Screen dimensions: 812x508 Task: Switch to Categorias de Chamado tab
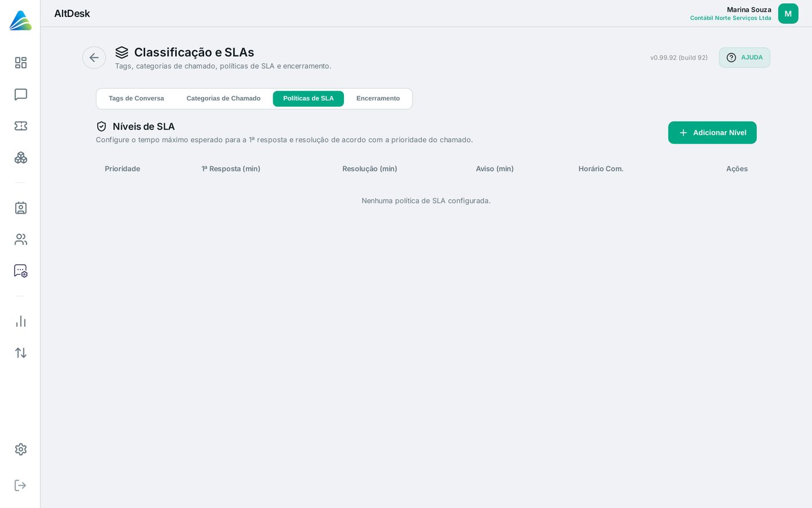click(223, 99)
